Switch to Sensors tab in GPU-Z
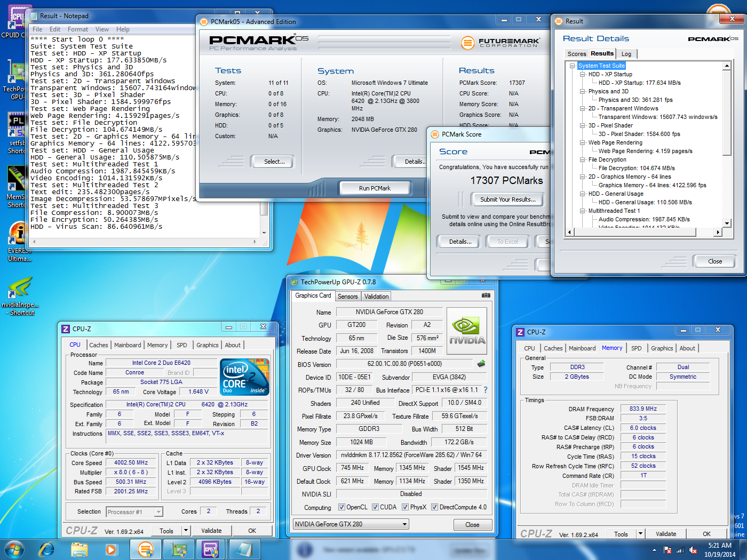 (348, 297)
